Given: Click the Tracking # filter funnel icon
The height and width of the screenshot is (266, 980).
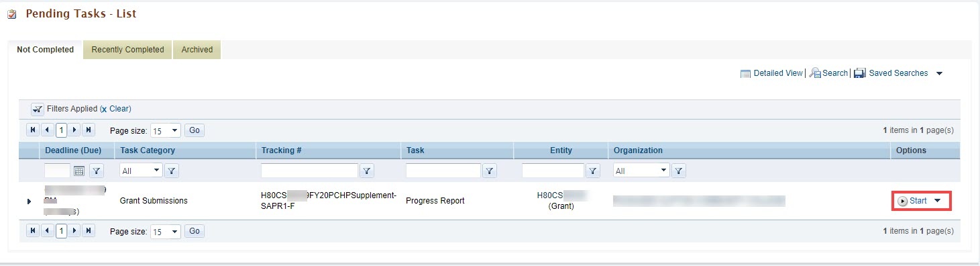Looking at the screenshot, I should 367,171.
